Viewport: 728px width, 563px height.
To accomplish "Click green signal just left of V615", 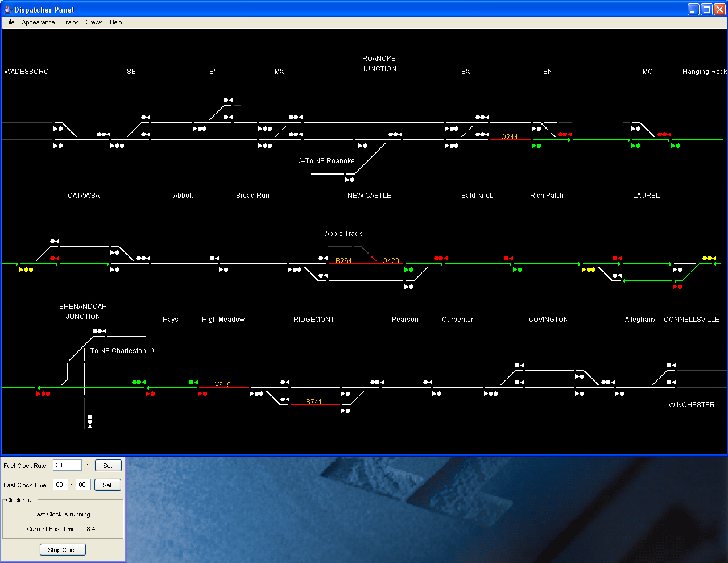I will click(193, 382).
